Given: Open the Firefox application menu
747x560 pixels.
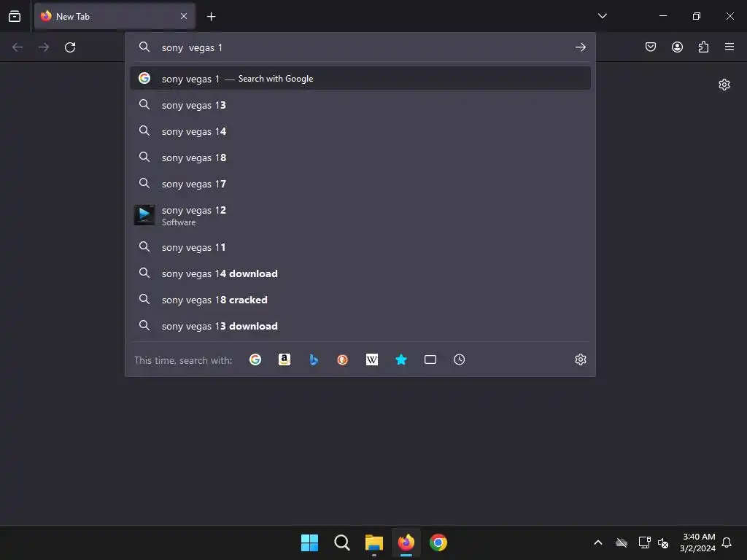Looking at the screenshot, I should coord(729,47).
